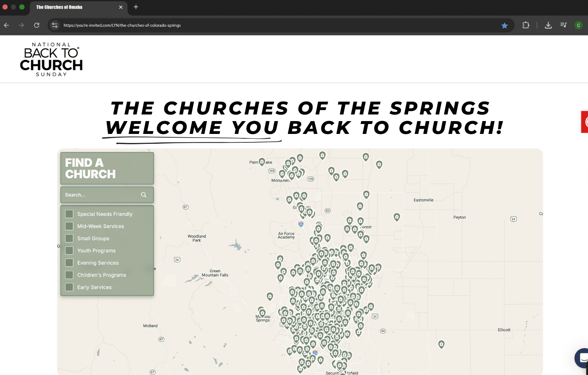Select the Early Services checkbox

point(69,287)
